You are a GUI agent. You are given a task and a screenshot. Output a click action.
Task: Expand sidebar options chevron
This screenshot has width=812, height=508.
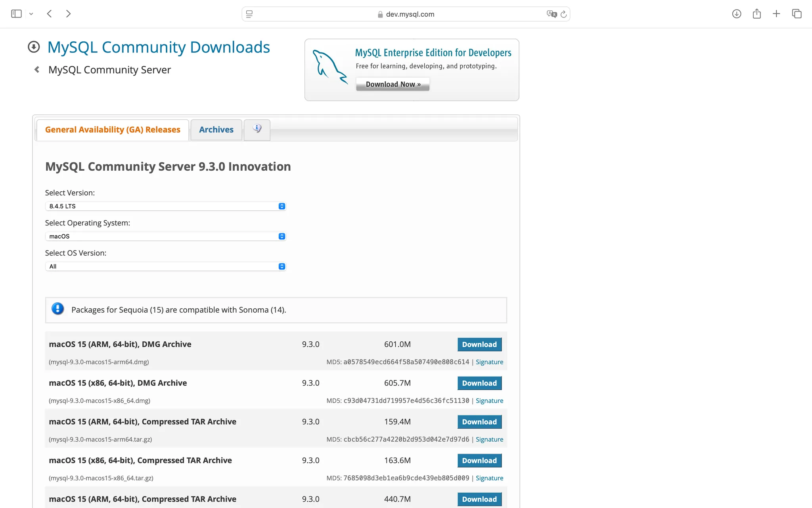(x=31, y=14)
